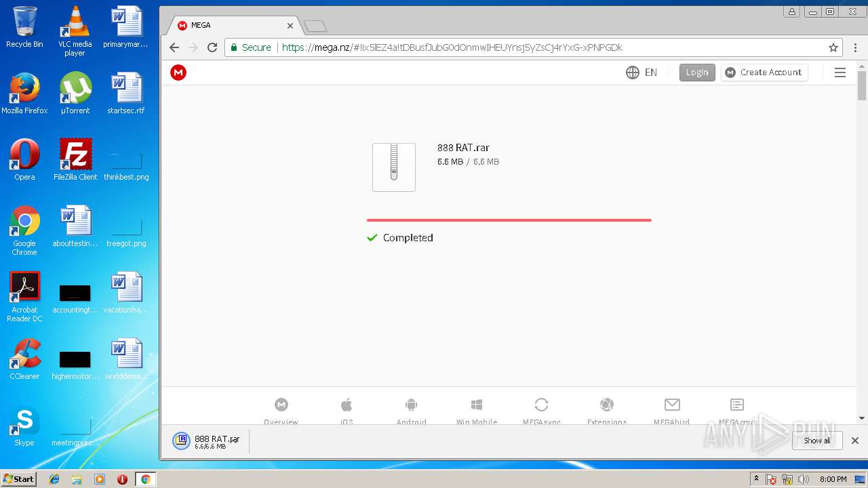868x488 pixels.
Task: Click the scrollbar down arrow
Action: (862, 419)
